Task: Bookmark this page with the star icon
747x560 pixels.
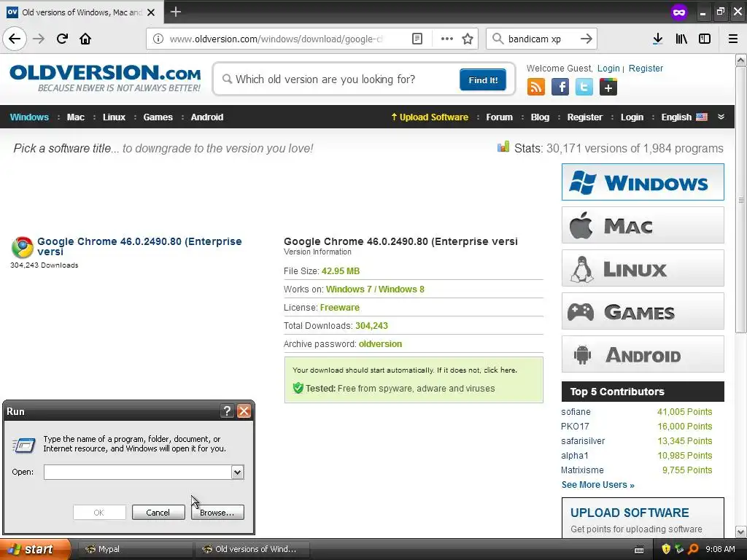Action: 468,39
